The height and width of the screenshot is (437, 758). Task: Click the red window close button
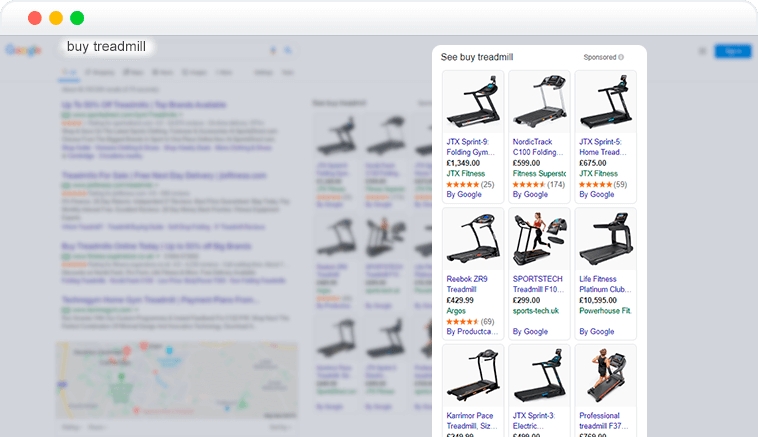tap(35, 18)
